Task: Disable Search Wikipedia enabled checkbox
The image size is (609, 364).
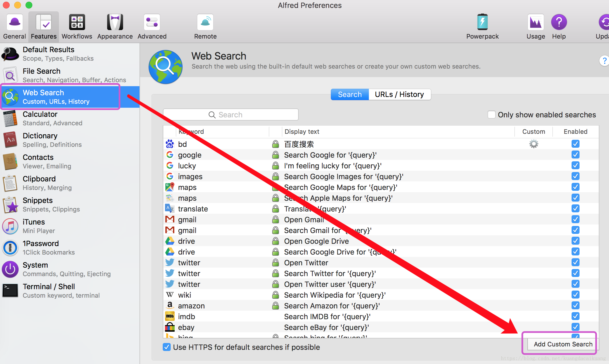Action: tap(575, 295)
